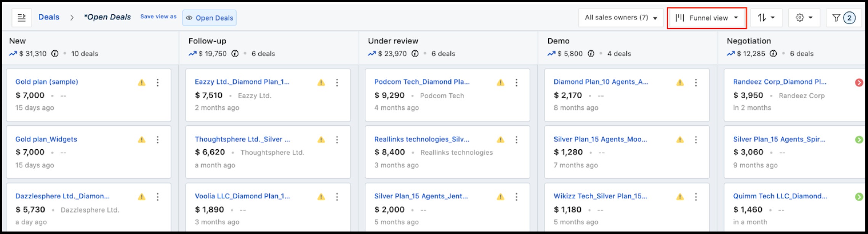Collapse the sidebar menu icon beside Deals
Screen dimensions: 868x234
coord(22,18)
